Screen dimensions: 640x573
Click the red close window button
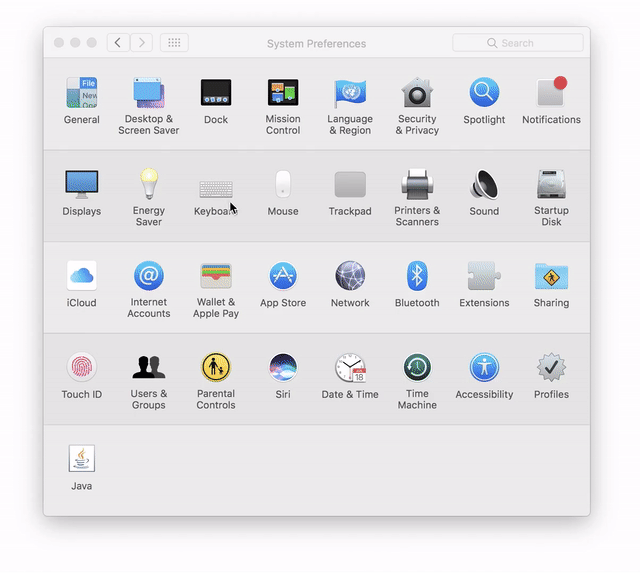[x=59, y=42]
